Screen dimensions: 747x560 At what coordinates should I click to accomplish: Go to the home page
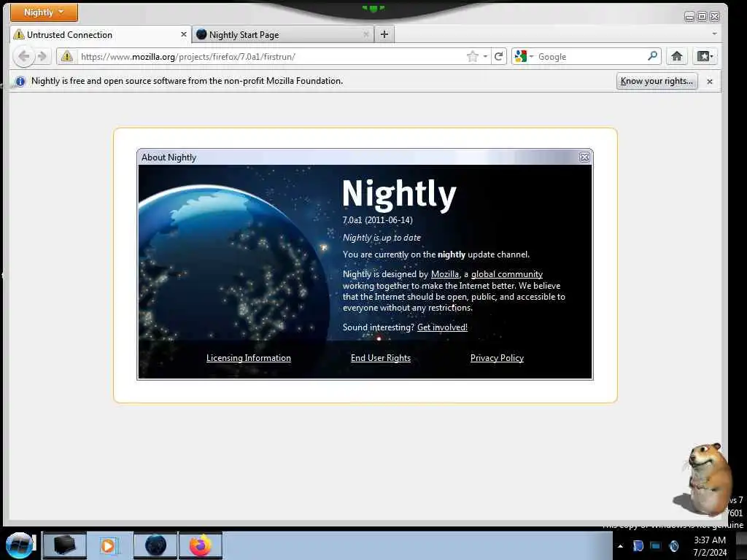click(676, 57)
